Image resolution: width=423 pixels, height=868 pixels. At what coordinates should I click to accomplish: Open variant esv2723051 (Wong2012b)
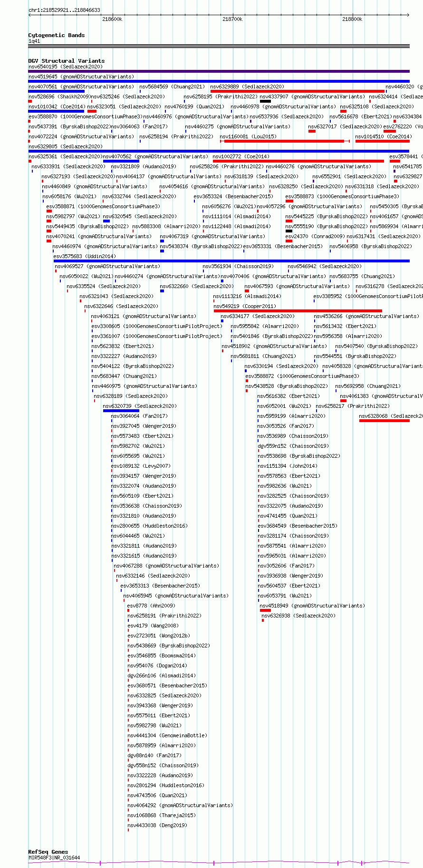click(x=159, y=636)
